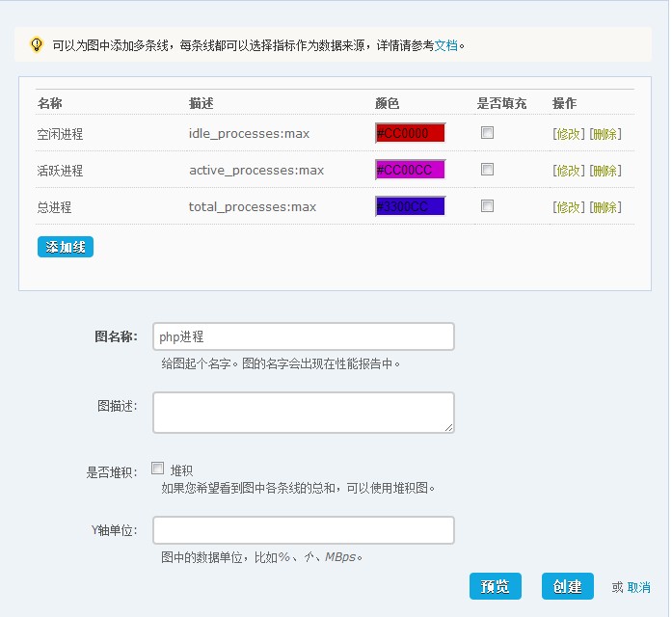
Task: Click 删除 for the 空闲进程 row
Action: click(605, 134)
